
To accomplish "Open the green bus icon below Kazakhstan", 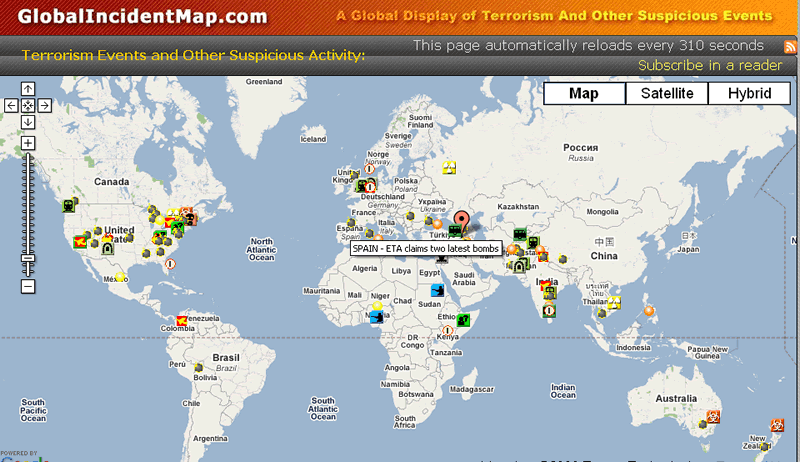I will 520,234.
